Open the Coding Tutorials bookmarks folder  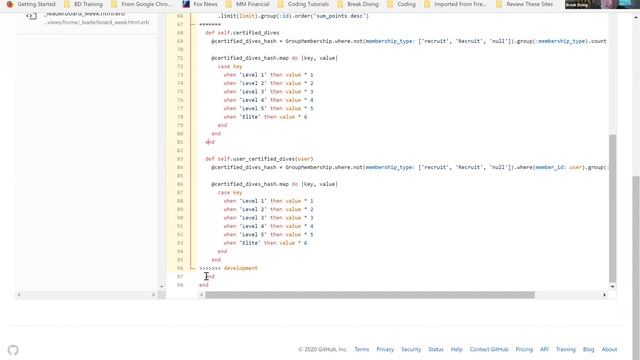(x=303, y=4)
